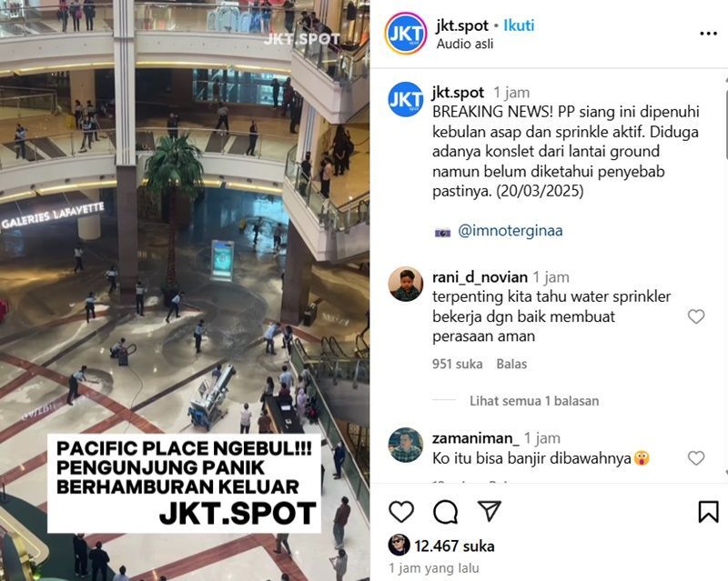Screen dimensions: 728x581
Task: Open jkt.spot profile picture in header
Action: [405, 34]
